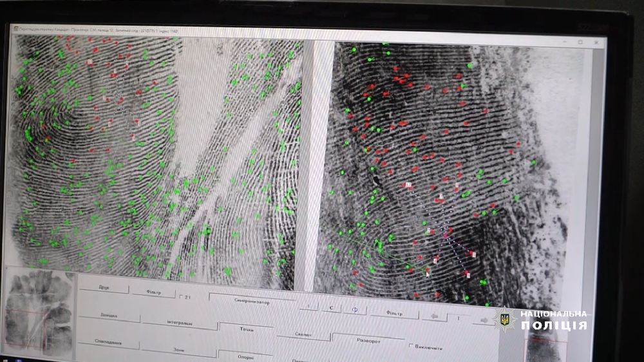Minimize the window
The image size is (644, 362).
click(x=565, y=41)
